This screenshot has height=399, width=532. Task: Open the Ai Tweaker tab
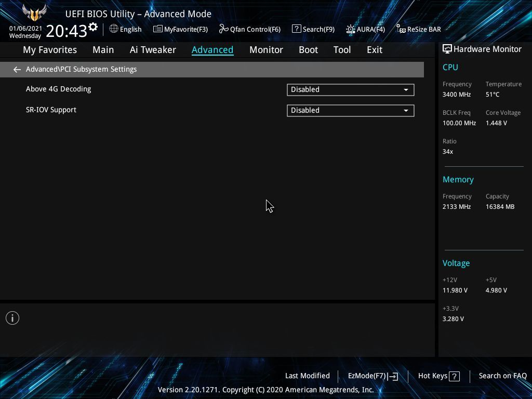point(153,50)
